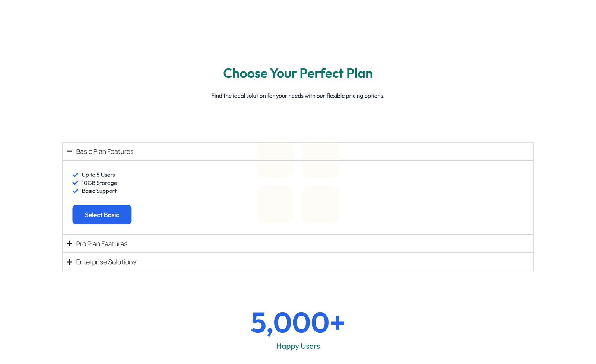Click the Happy Users label
The height and width of the screenshot is (364, 596).
(298, 346)
